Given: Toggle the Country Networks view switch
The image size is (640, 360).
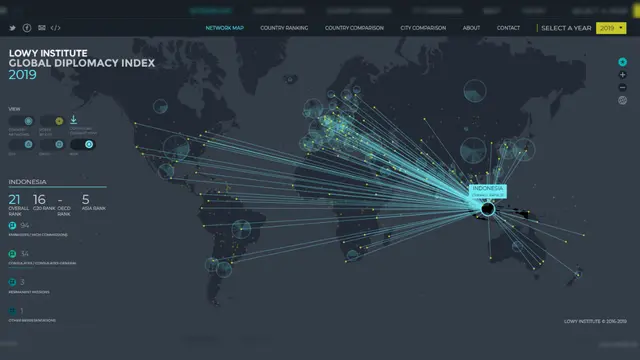Looking at the screenshot, I should coord(22,121).
